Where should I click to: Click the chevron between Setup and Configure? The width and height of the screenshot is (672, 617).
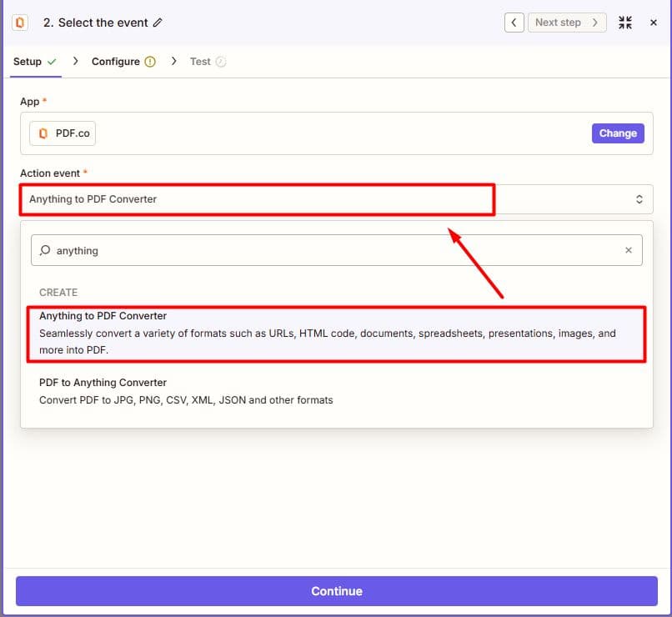click(75, 61)
